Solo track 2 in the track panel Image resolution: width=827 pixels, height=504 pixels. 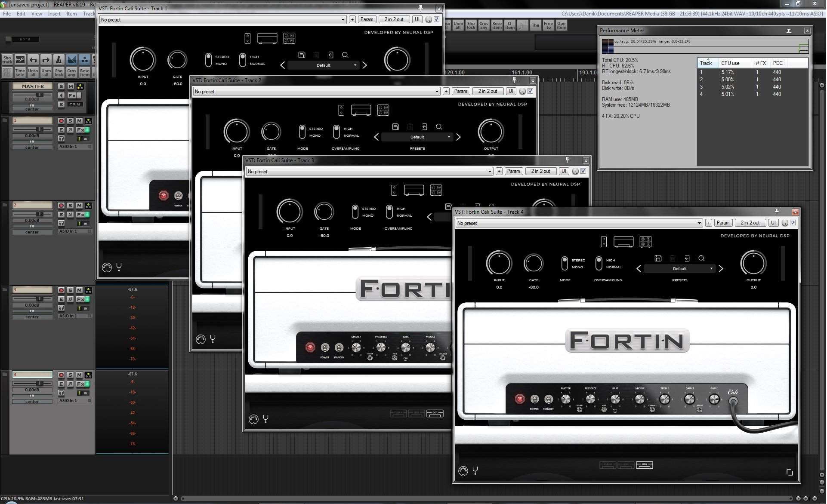[x=70, y=206]
